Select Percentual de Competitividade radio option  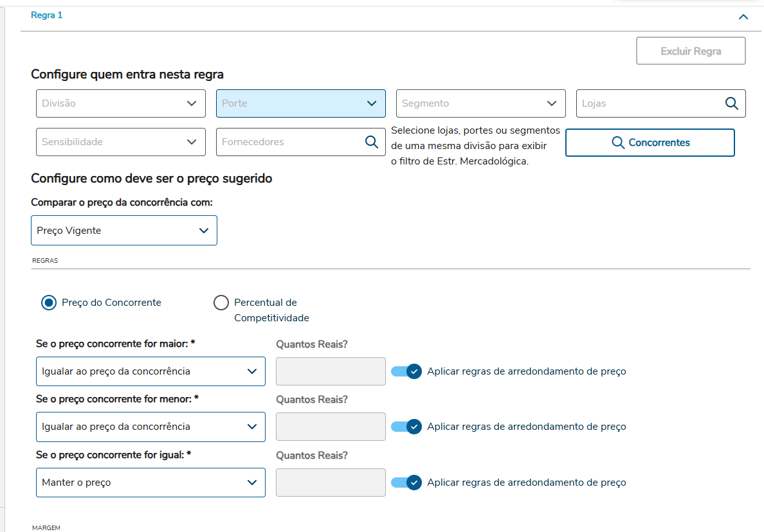[221, 303]
